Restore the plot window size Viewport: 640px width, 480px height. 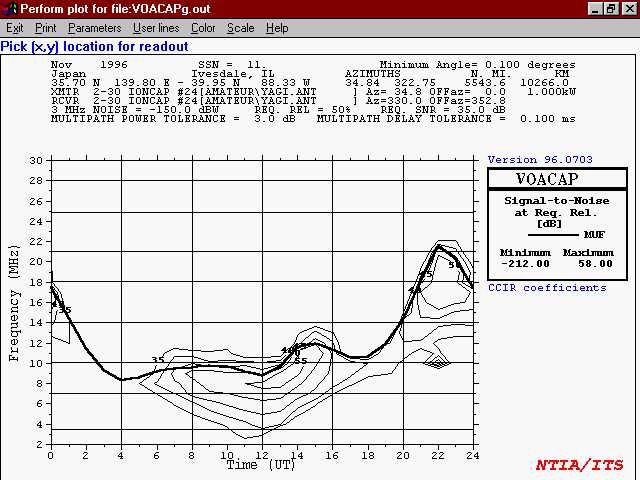[x=611, y=9]
